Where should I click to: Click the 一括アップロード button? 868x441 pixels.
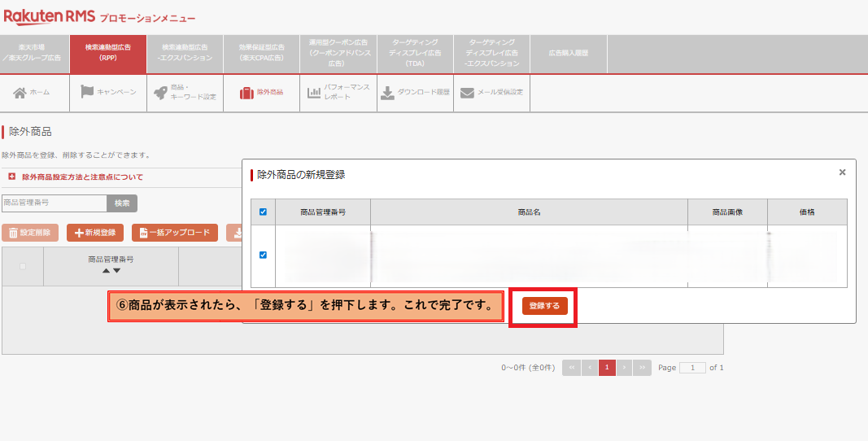click(x=175, y=234)
